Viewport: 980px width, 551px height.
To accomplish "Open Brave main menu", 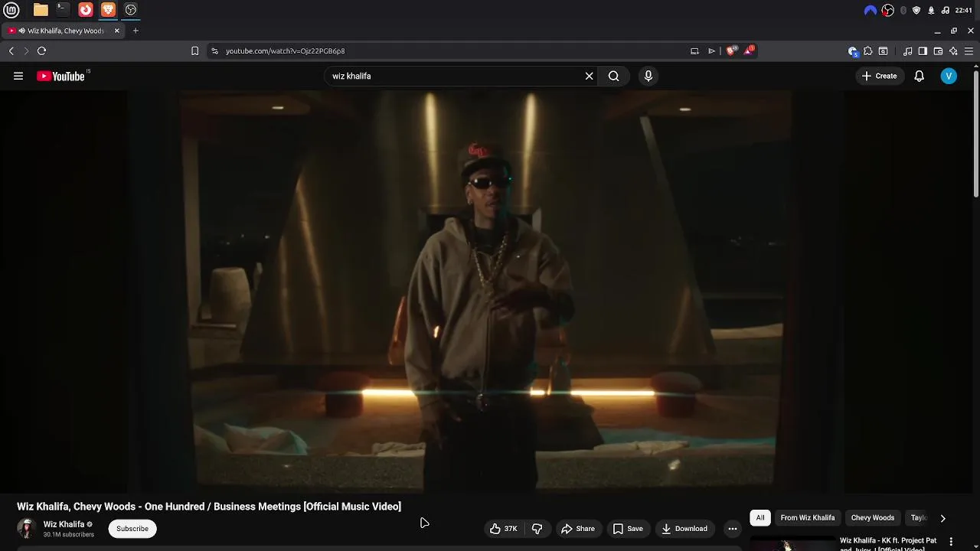I will click(x=969, y=51).
